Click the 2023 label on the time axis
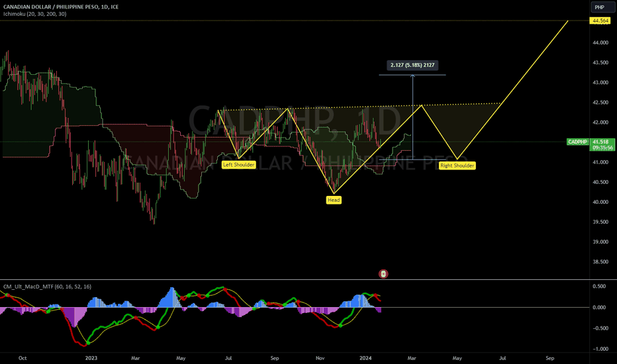 coord(91,358)
